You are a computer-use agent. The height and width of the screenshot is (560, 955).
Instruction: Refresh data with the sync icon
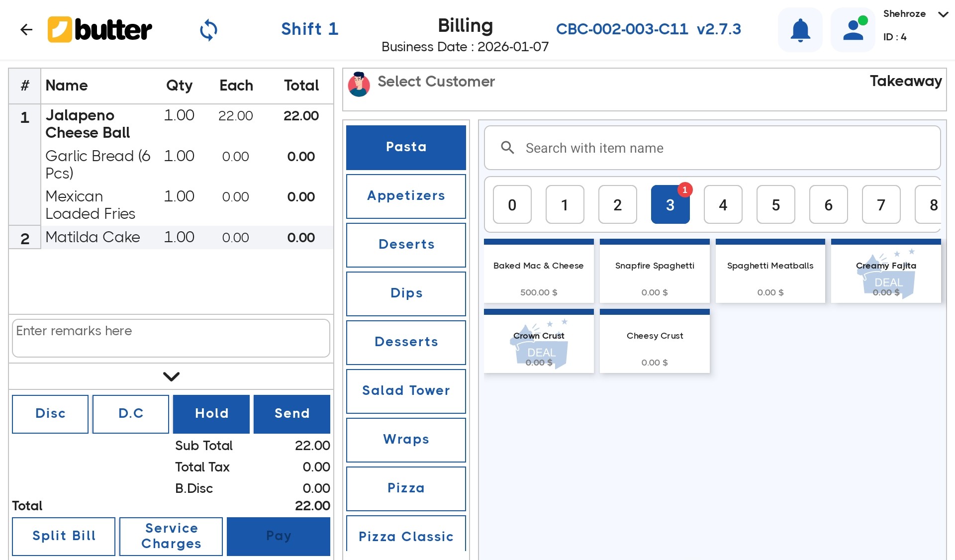pyautogui.click(x=208, y=30)
